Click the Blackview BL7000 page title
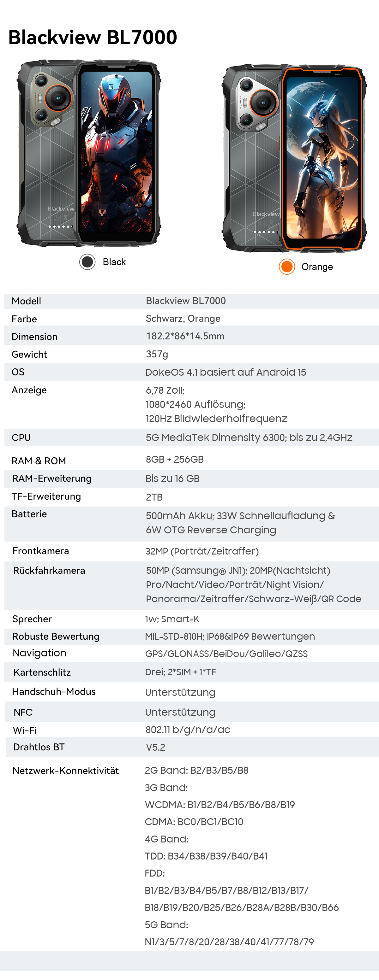This screenshot has height=980, width=379. [x=93, y=37]
